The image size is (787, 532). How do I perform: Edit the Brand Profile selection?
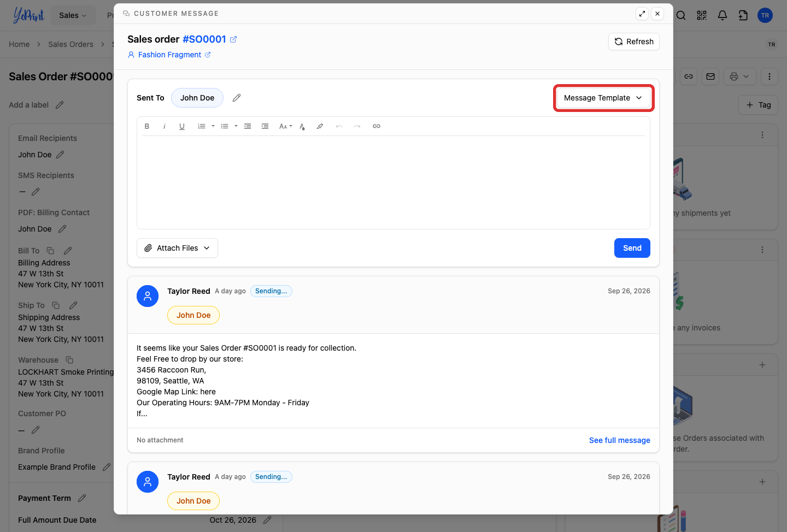click(107, 467)
